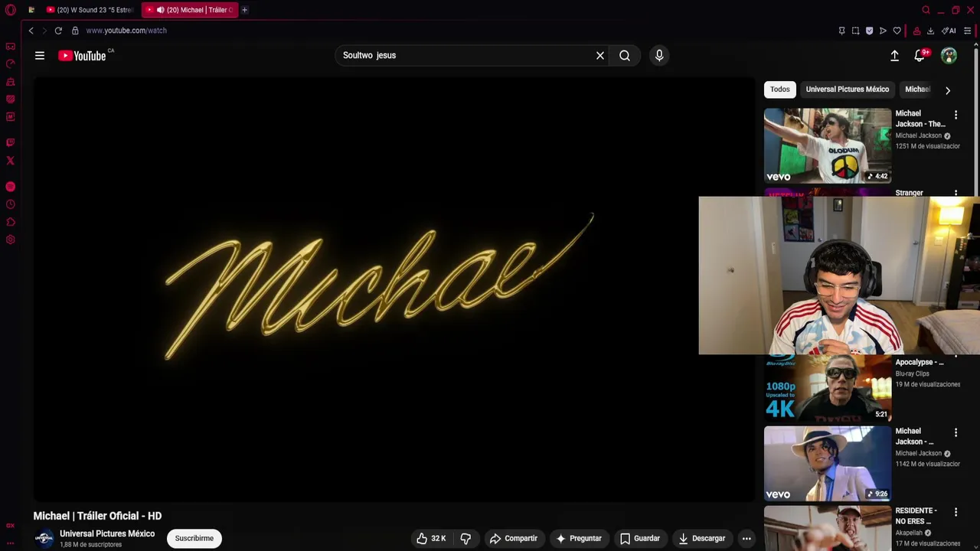Open Easy Setup sliders icon
This screenshot has height=551, width=980.
click(x=968, y=31)
